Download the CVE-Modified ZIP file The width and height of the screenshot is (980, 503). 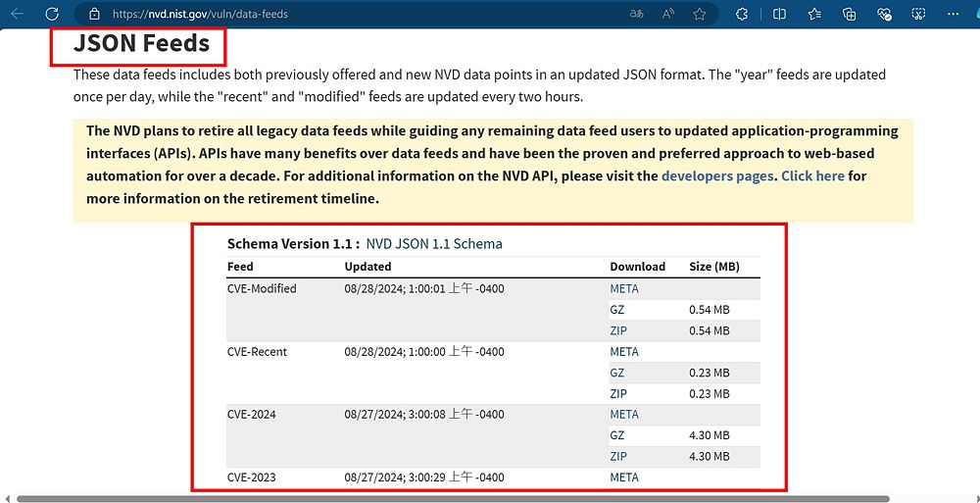coord(618,330)
